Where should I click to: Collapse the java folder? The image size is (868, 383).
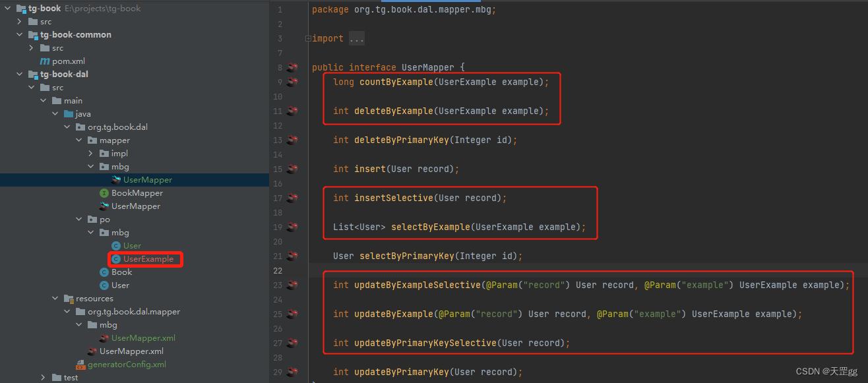click(x=55, y=114)
